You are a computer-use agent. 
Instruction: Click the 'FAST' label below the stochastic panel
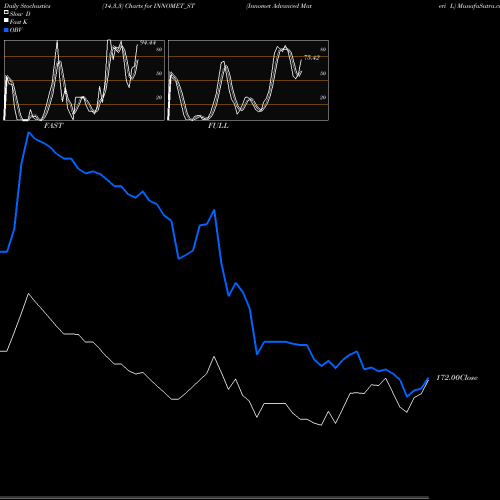[53, 126]
